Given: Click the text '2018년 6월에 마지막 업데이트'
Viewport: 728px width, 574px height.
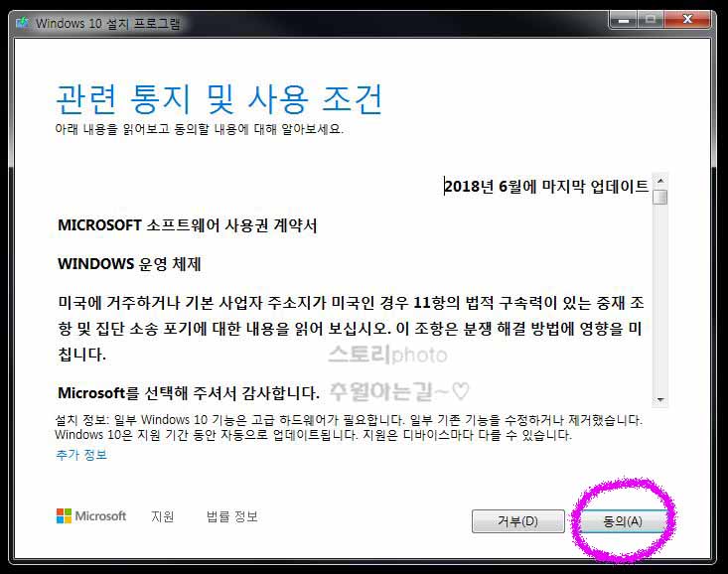Looking at the screenshot, I should (x=546, y=187).
